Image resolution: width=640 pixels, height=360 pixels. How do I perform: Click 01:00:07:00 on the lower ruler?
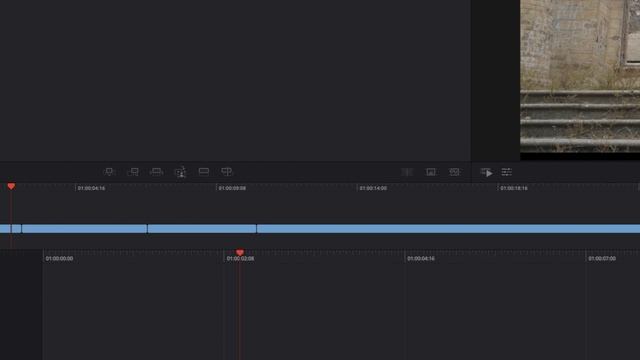point(602,258)
